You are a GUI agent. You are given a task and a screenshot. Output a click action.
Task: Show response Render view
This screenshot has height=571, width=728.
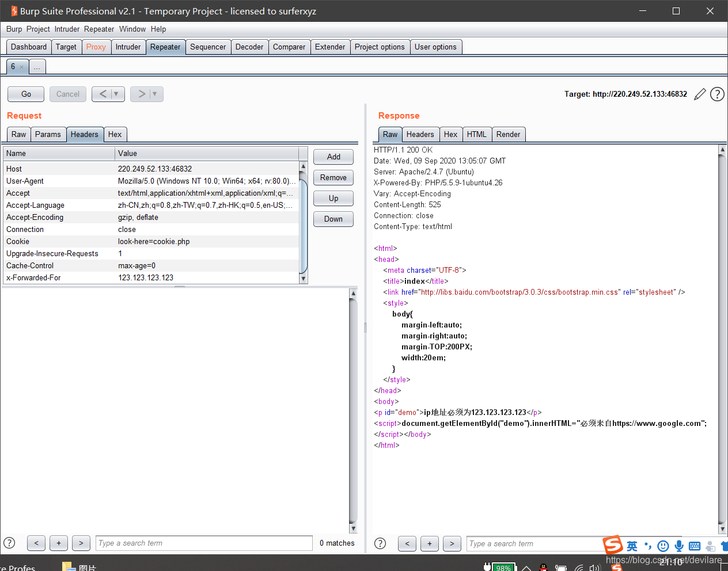[508, 135]
